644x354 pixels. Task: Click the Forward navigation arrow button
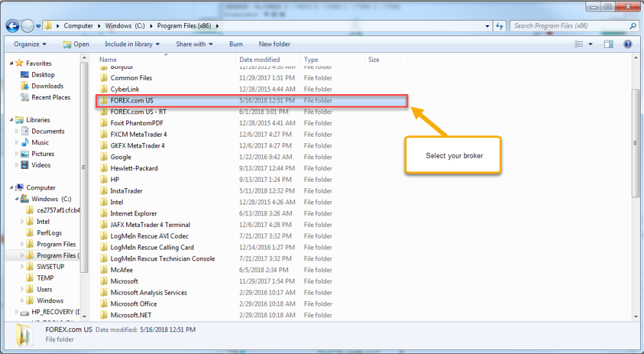(x=28, y=26)
